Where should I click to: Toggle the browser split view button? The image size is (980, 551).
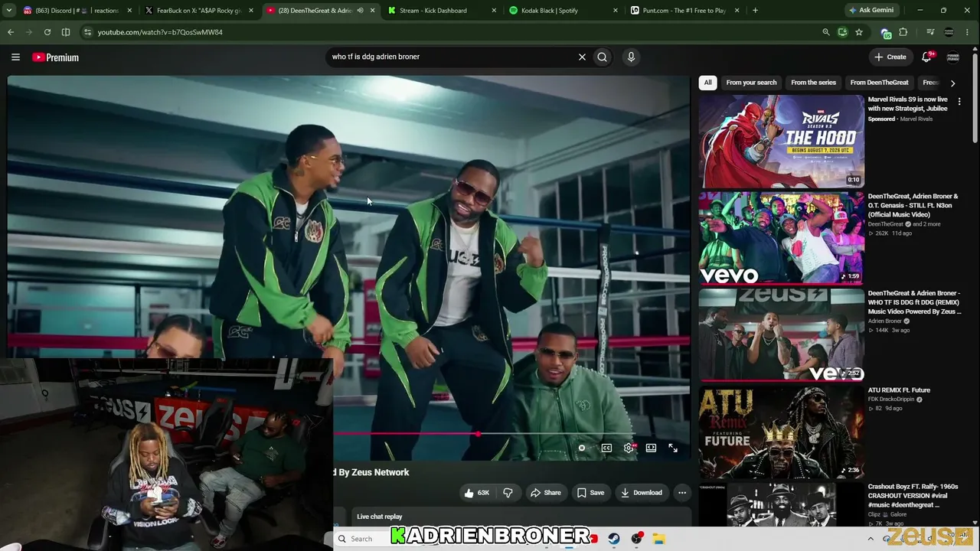coord(66,32)
